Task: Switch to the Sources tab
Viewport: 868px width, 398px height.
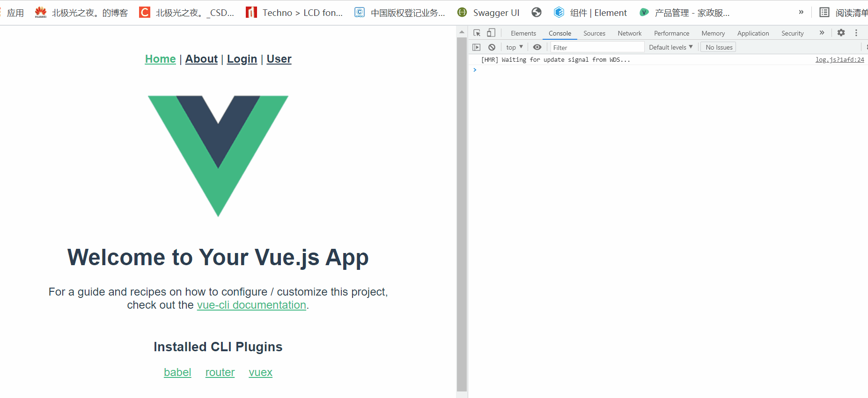Action: pos(594,33)
